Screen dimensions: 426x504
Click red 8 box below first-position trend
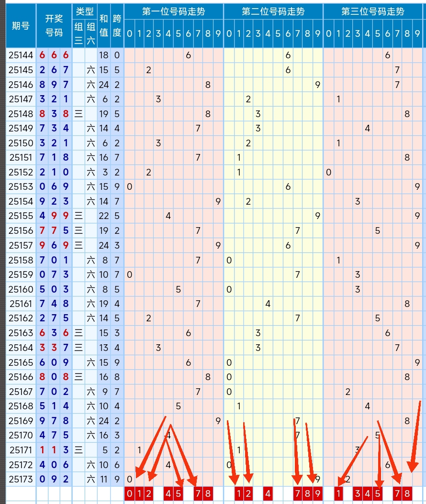208,493
